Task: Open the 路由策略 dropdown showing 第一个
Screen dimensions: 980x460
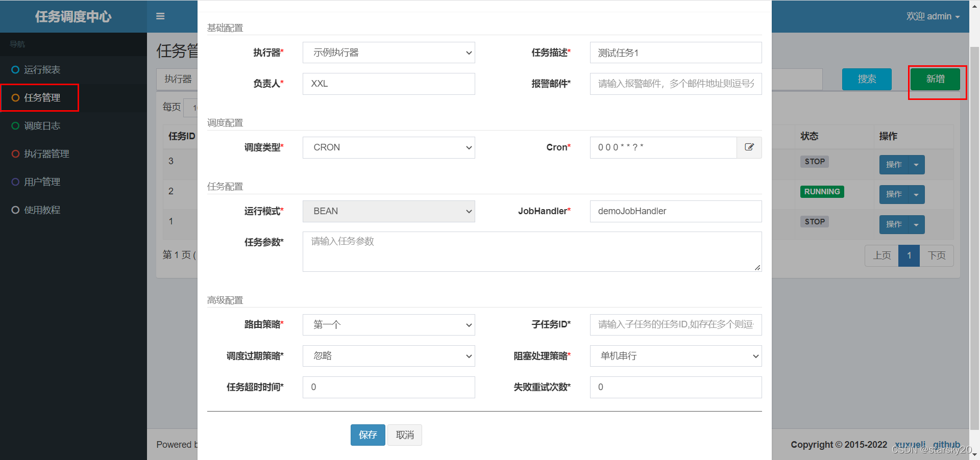Action: [388, 325]
